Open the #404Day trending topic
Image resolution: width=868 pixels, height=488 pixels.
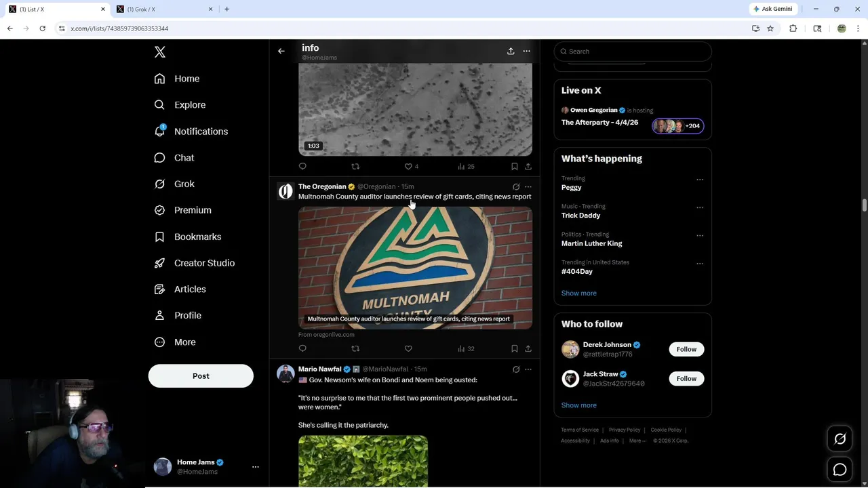tap(577, 271)
